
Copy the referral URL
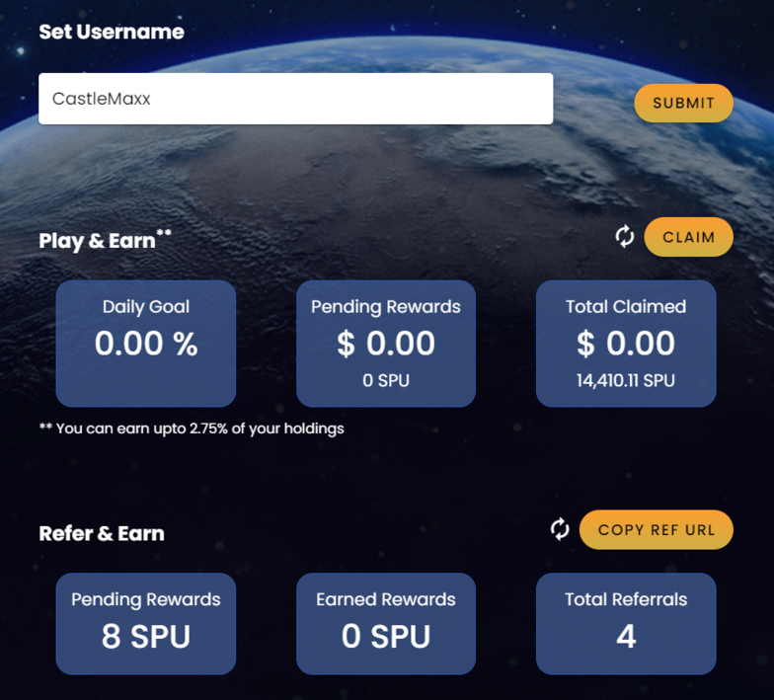tap(657, 529)
